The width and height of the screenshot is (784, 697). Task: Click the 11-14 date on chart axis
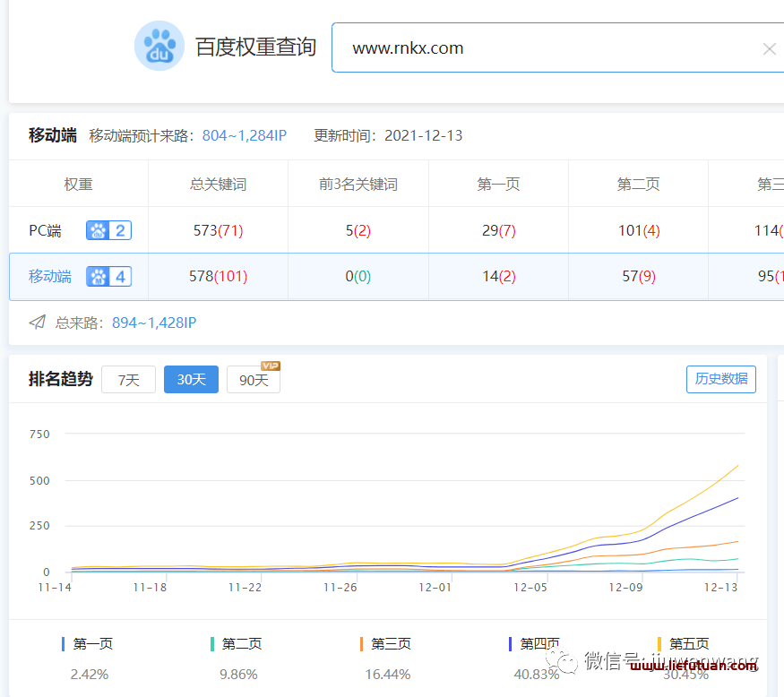(x=55, y=588)
